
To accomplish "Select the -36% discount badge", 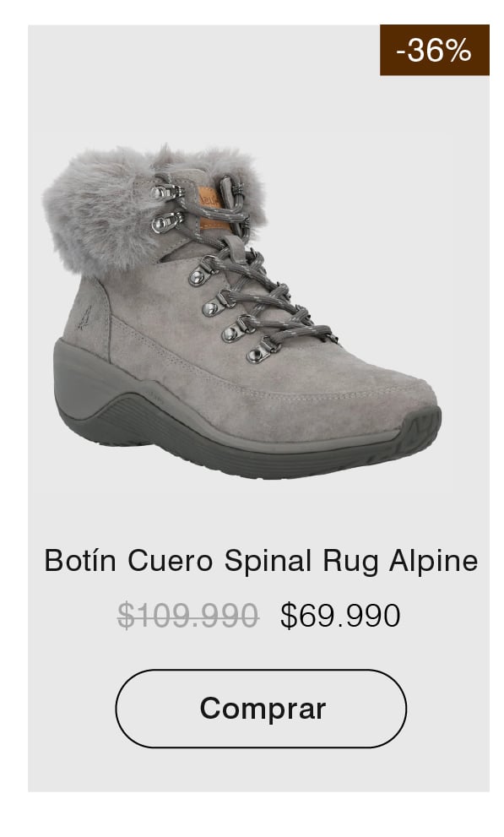I will point(434,50).
